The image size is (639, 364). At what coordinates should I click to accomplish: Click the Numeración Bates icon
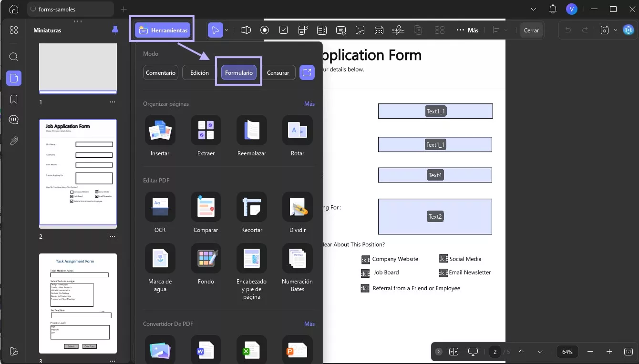pyautogui.click(x=298, y=258)
